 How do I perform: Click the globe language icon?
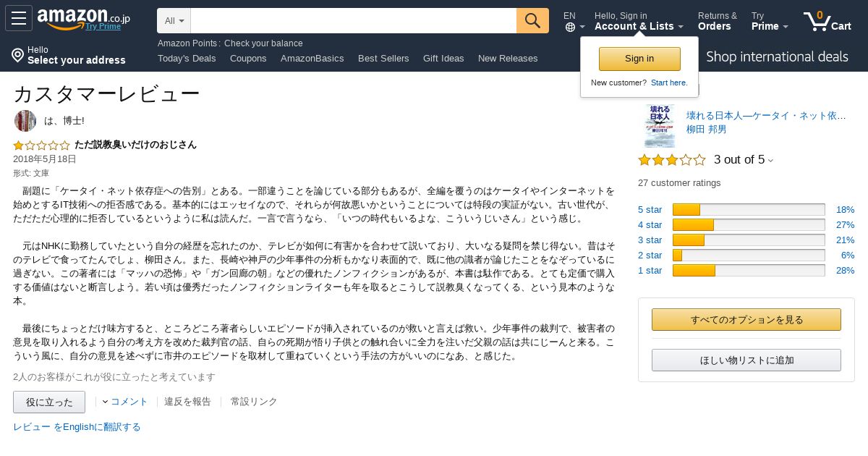pos(570,28)
